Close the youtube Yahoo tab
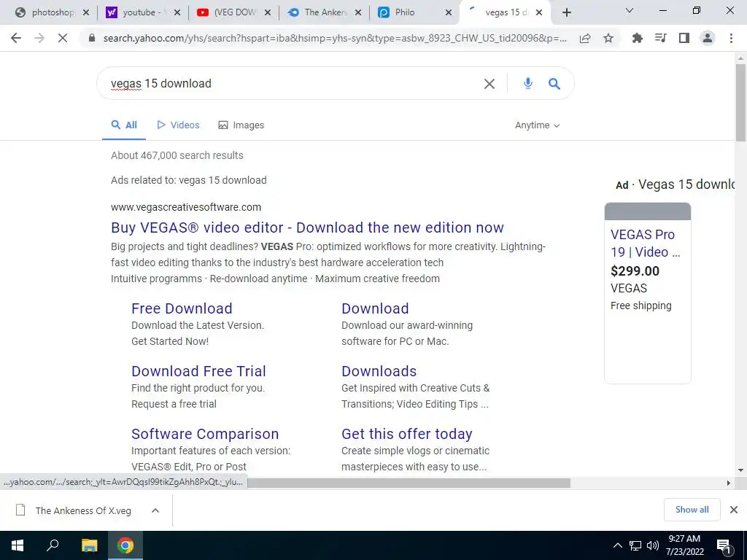The height and width of the screenshot is (560, 747). pyautogui.click(x=177, y=12)
